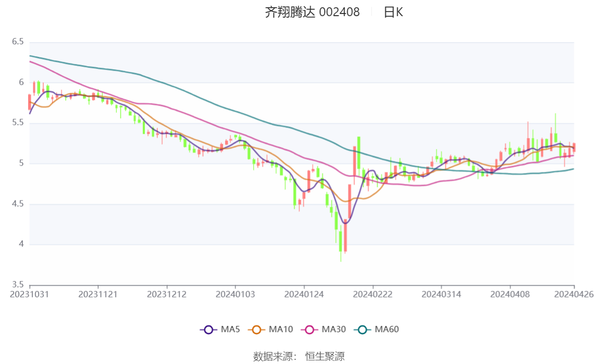Click the 20240103 date axis label
Image resolution: width=598 pixels, height=364 pixels.
tap(235, 294)
